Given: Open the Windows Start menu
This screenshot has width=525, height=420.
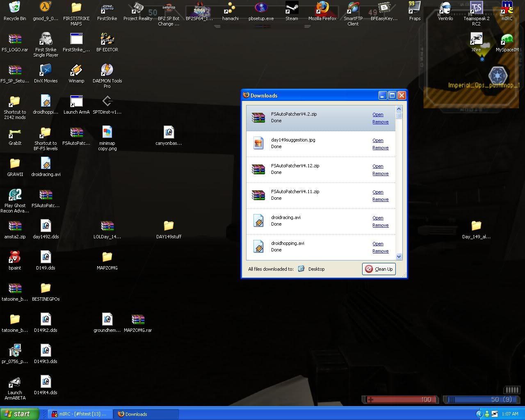Looking at the screenshot, I should 20,414.
